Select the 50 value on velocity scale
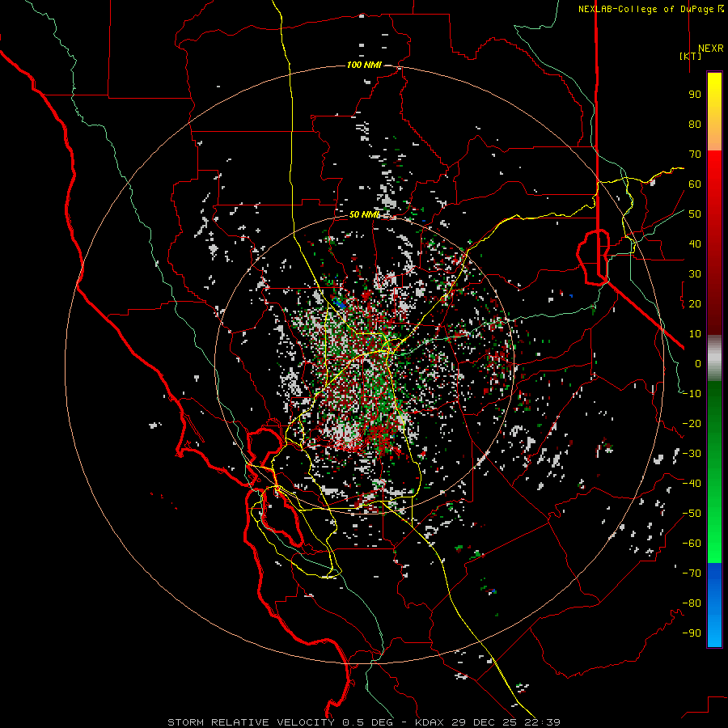This screenshot has width=728, height=728. click(x=695, y=214)
